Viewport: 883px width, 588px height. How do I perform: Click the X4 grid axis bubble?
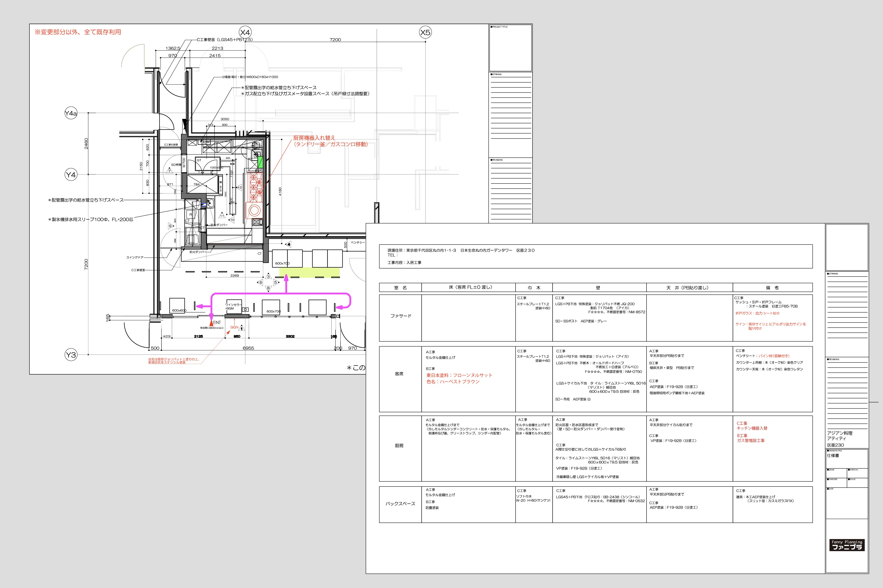click(245, 33)
